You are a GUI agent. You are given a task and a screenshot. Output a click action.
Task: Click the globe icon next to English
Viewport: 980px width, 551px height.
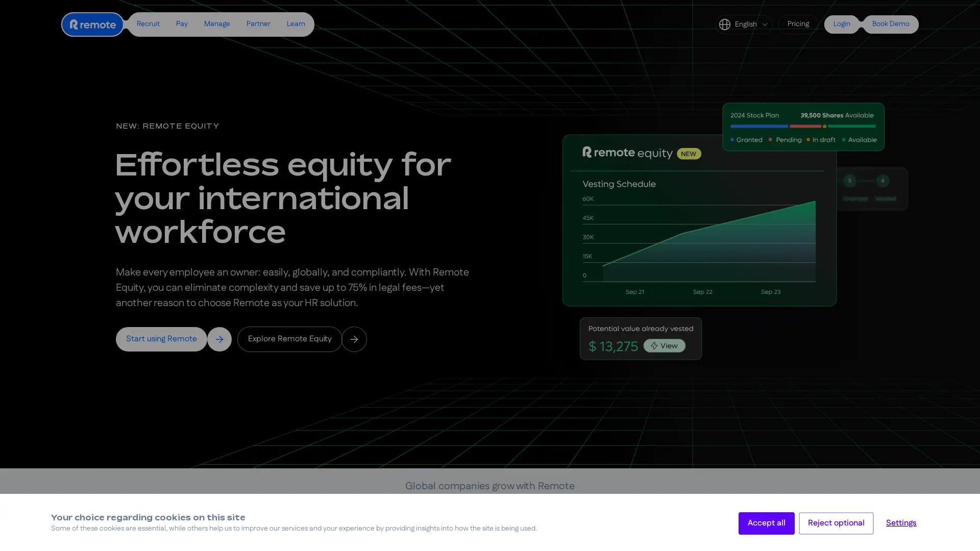[725, 24]
